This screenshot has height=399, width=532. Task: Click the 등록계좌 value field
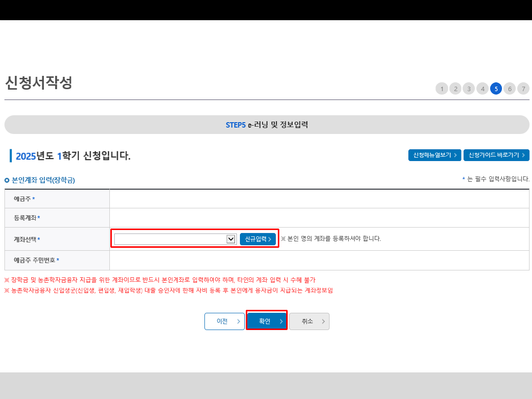point(319,218)
